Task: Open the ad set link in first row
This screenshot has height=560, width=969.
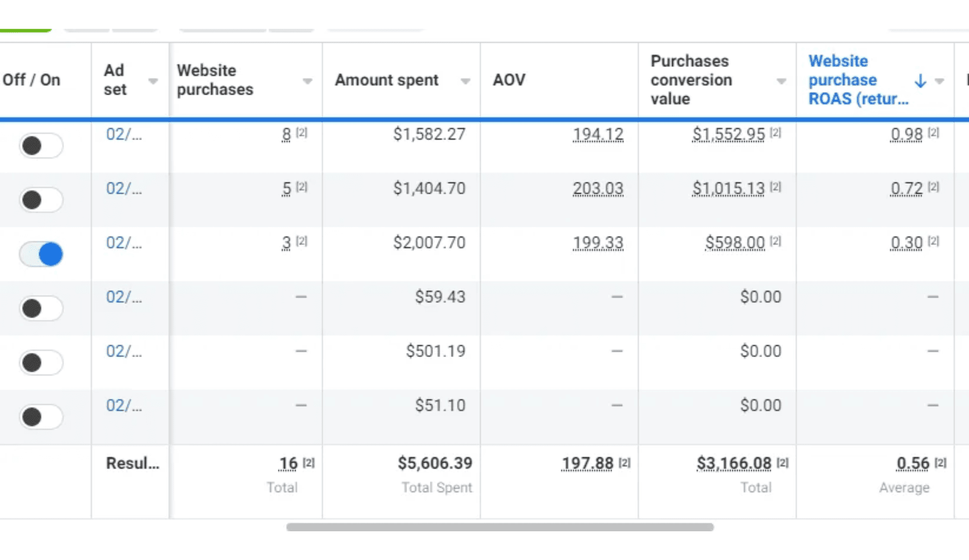Action: pyautogui.click(x=124, y=134)
